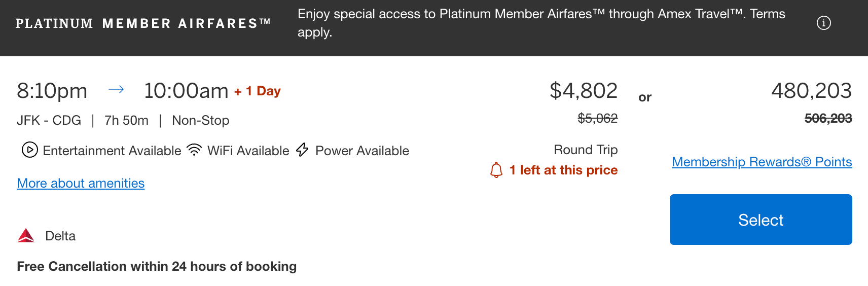This screenshot has width=868, height=286.
Task: Click the info icon in the Platinum banner
Action: [x=823, y=23]
